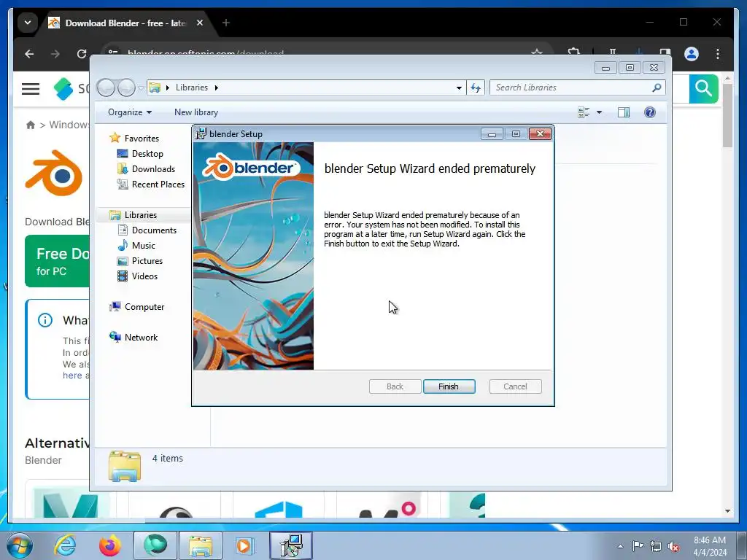The height and width of the screenshot is (560, 747).
Task: Open a new browser tab
Action: tap(226, 23)
